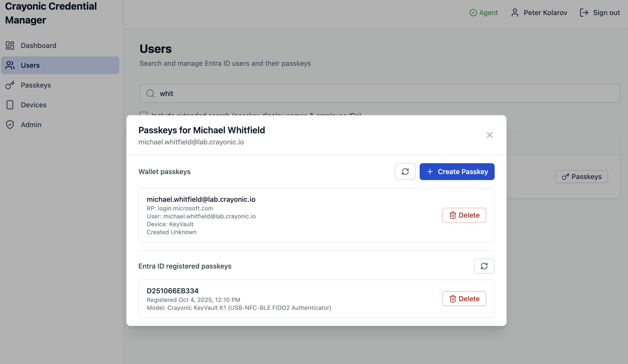Click the Admin shield icon

point(10,124)
